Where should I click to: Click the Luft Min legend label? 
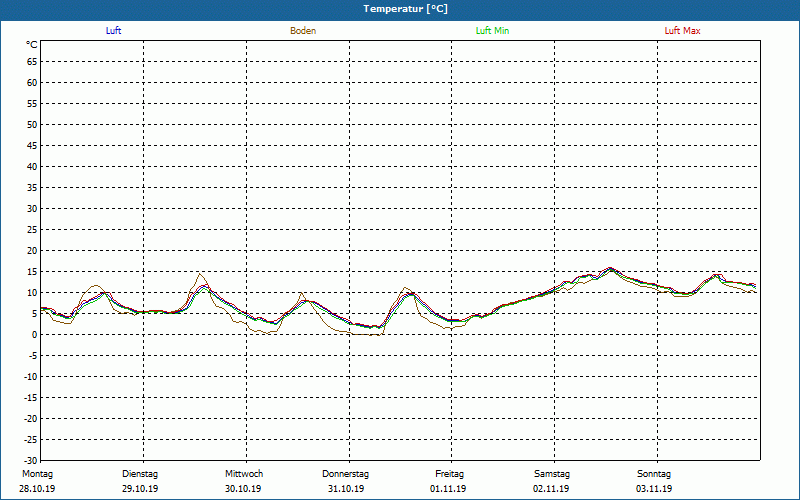click(492, 31)
